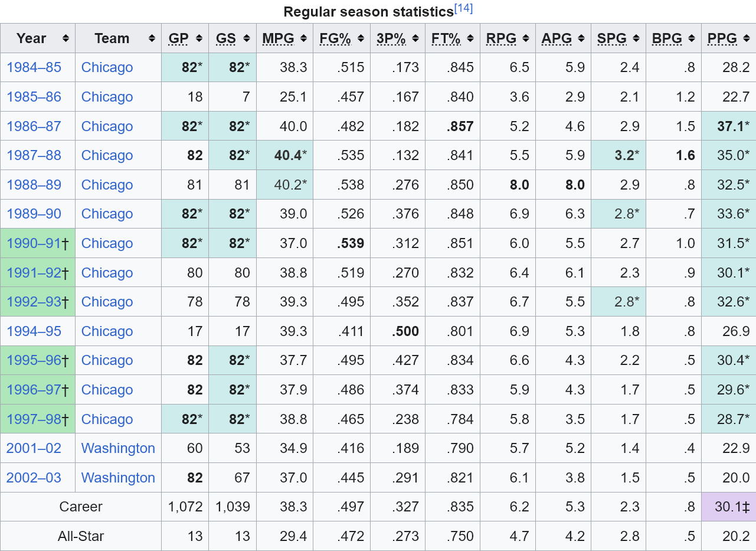Sort table by Year column arrows
Image resolution: width=756 pixels, height=551 pixels.
(x=66, y=38)
